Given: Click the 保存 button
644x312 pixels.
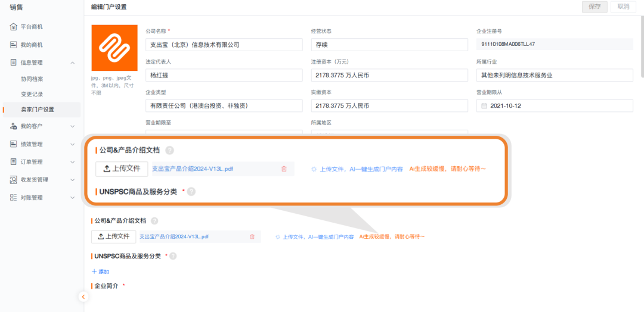Looking at the screenshot, I should coord(595,7).
